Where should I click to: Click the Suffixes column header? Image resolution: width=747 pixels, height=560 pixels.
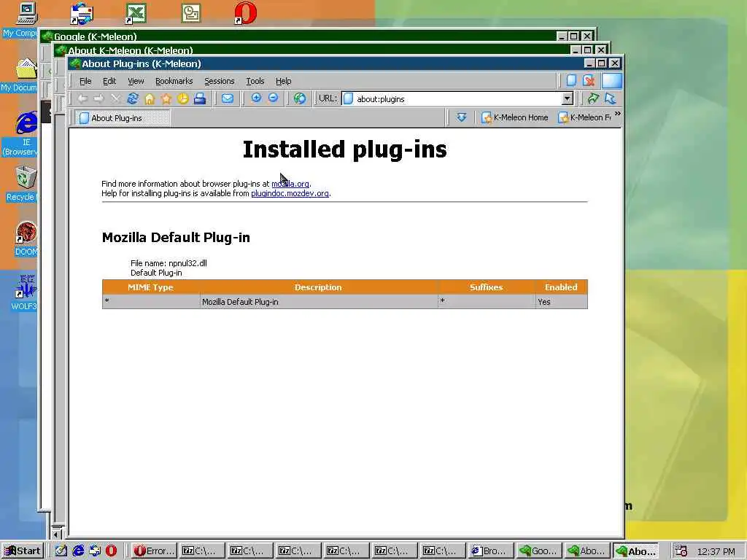point(487,287)
